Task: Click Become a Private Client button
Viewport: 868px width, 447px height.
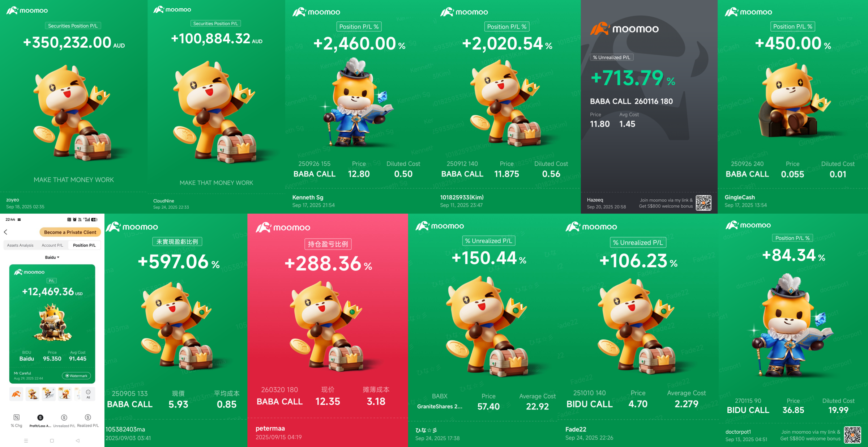Action: [70, 232]
